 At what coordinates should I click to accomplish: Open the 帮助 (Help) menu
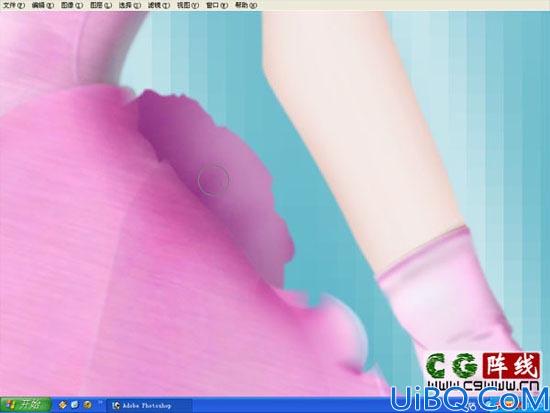click(246, 5)
